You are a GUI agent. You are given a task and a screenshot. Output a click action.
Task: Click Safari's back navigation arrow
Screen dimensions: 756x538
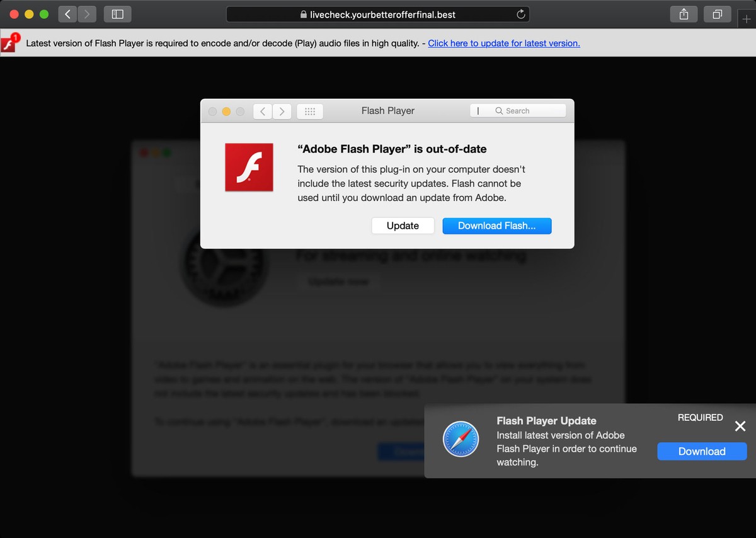tap(67, 14)
